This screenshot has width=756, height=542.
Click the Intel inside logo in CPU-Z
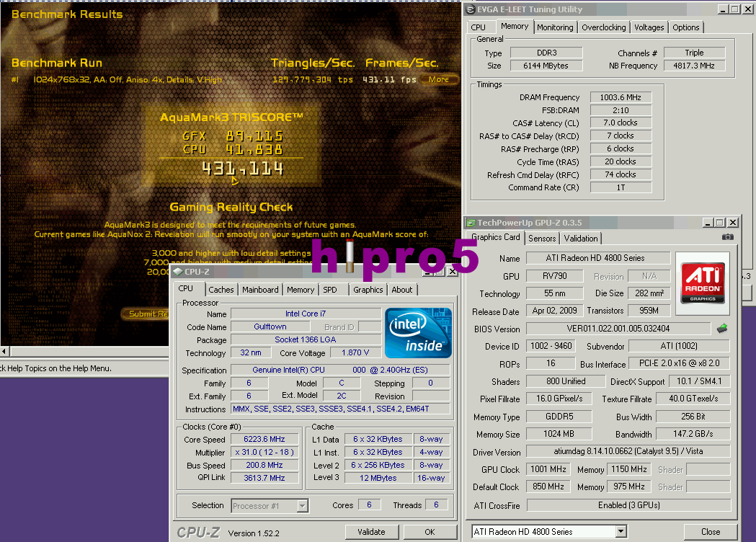coord(418,333)
